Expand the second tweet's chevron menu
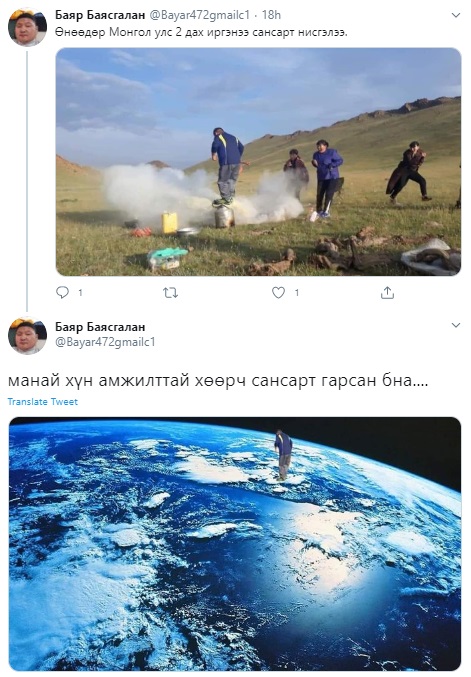 pyautogui.click(x=455, y=325)
